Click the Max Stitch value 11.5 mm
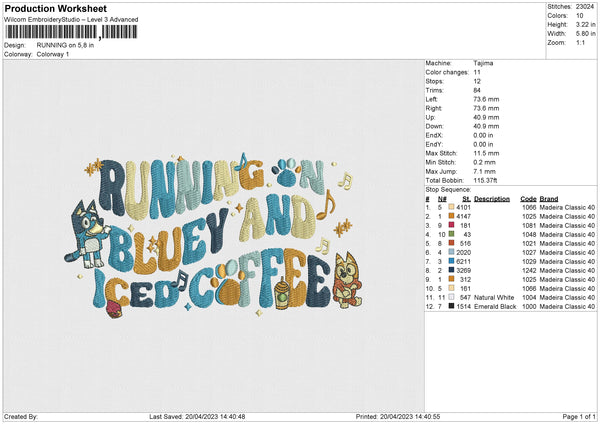600x424 pixels. [486, 153]
